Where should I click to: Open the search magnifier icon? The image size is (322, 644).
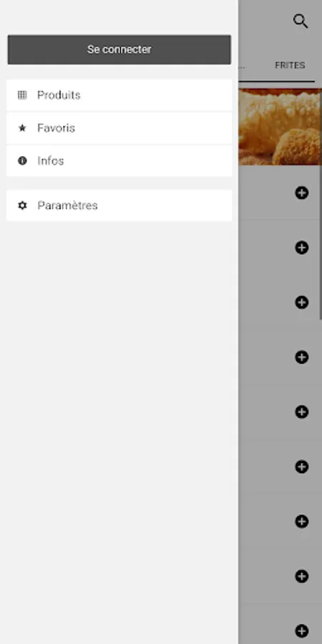(x=301, y=21)
